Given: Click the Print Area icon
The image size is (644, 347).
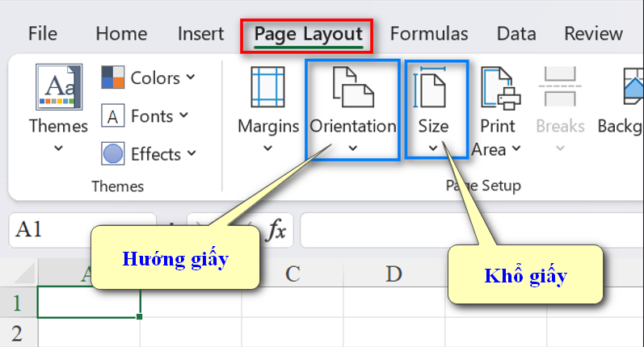Looking at the screenshot, I should coord(499,87).
